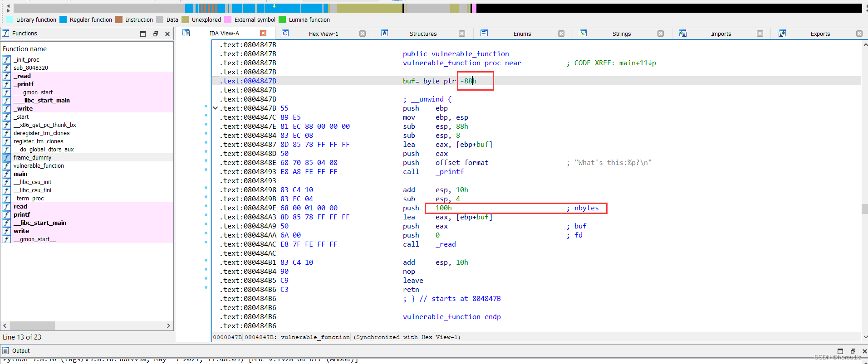Select __libc_csu_init function
The width and height of the screenshot is (868, 364).
(32, 182)
